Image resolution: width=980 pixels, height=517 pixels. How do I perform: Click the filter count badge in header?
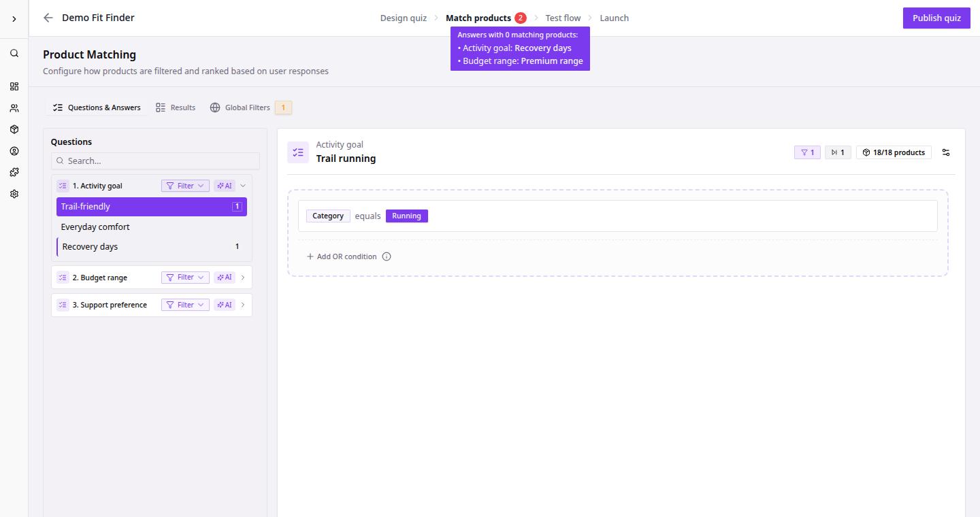coord(807,152)
